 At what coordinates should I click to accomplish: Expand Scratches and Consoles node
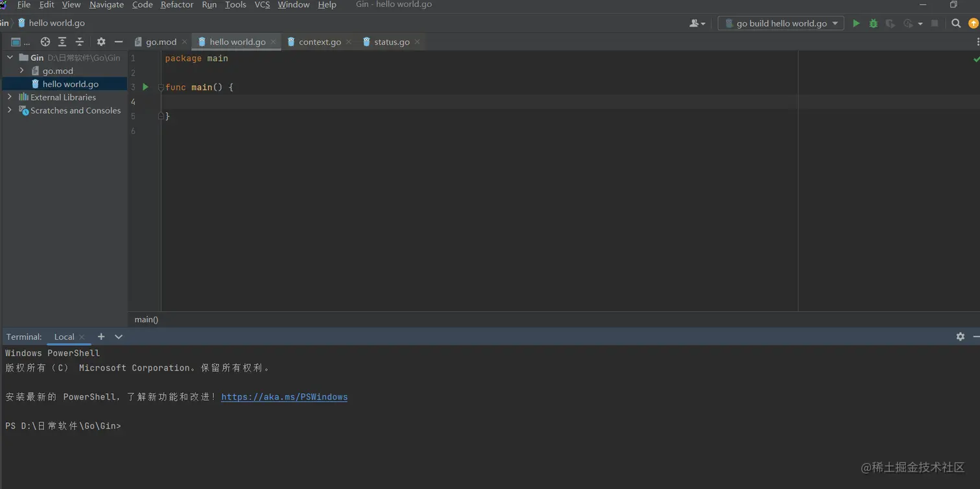(x=10, y=110)
